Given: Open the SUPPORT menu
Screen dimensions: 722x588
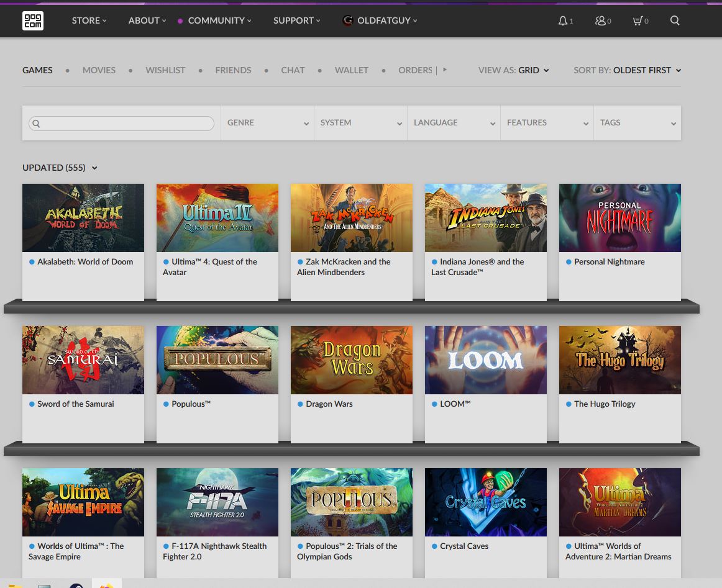Looking at the screenshot, I should (296, 20).
